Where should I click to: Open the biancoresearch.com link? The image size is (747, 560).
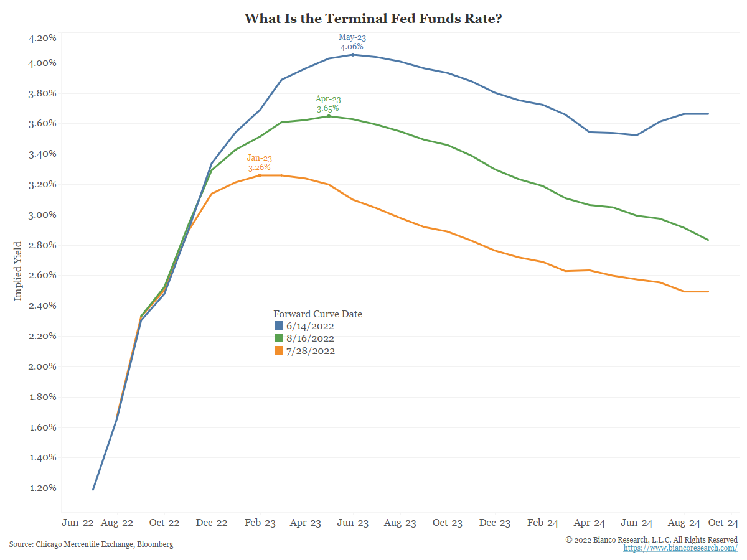click(x=680, y=548)
